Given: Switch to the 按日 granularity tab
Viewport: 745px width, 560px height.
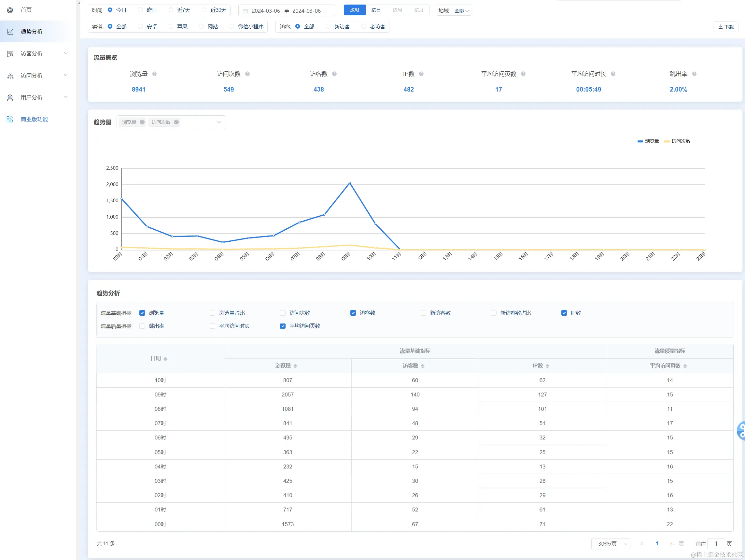Looking at the screenshot, I should (376, 10).
